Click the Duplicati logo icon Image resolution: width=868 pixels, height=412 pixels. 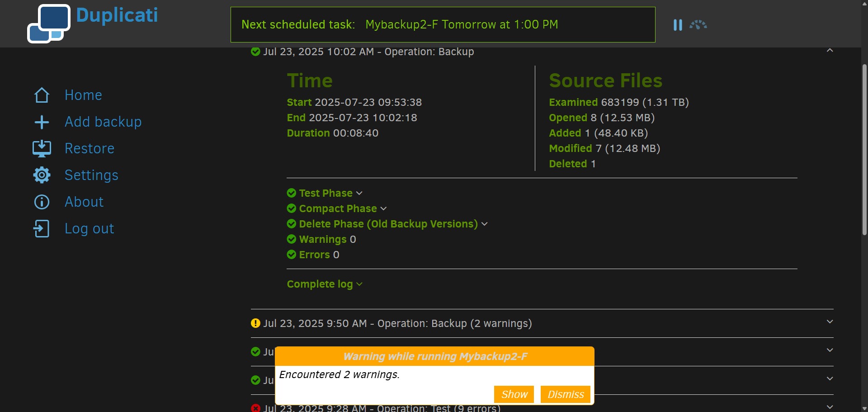[49, 24]
